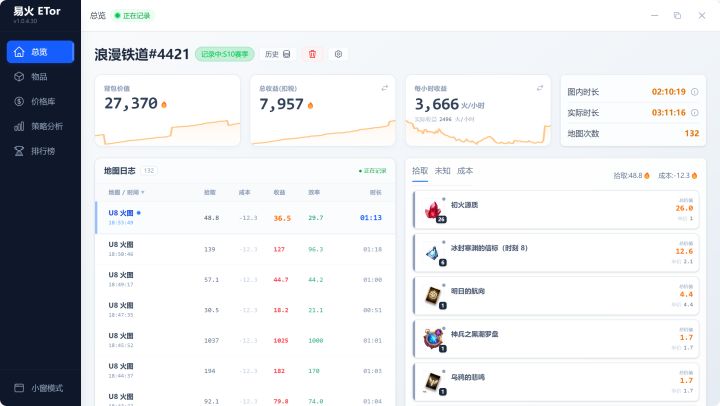The image size is (720, 406).
Task: Click the bottom item card icon valued 1.7
Action: click(x=433, y=383)
